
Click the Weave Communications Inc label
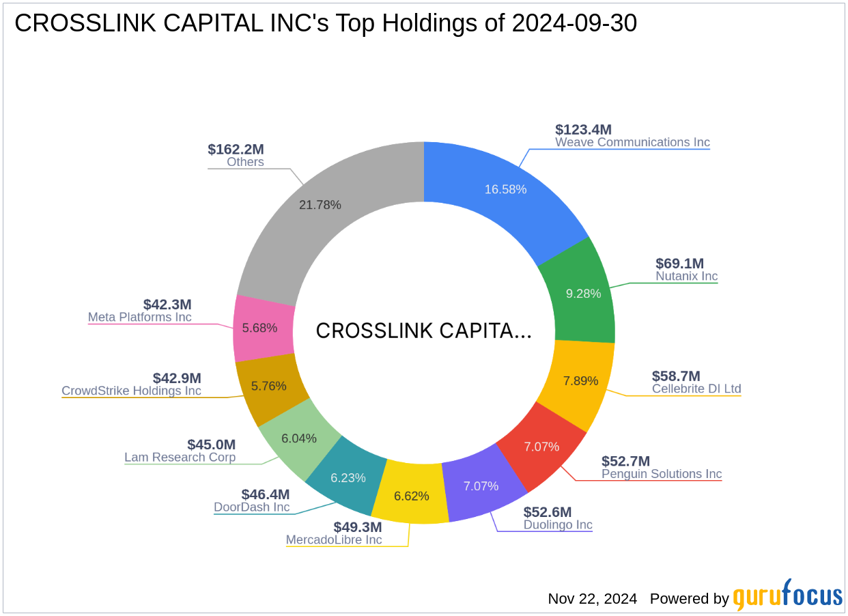point(632,143)
